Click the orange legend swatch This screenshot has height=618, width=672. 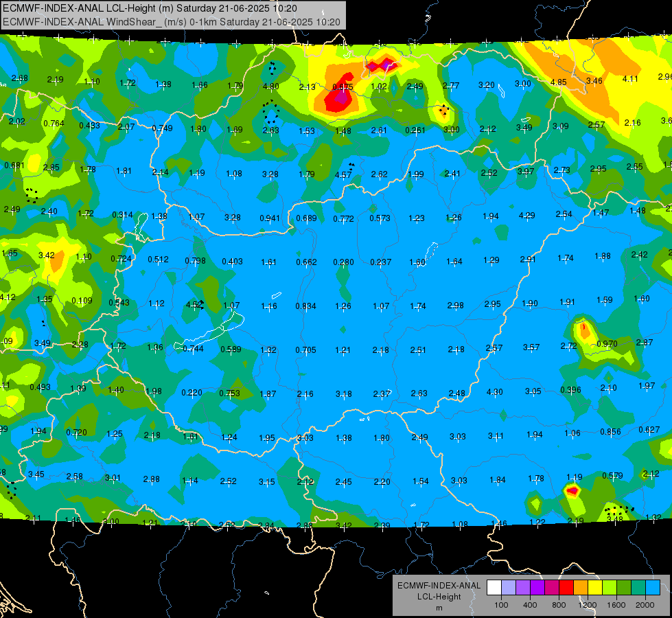point(581,588)
